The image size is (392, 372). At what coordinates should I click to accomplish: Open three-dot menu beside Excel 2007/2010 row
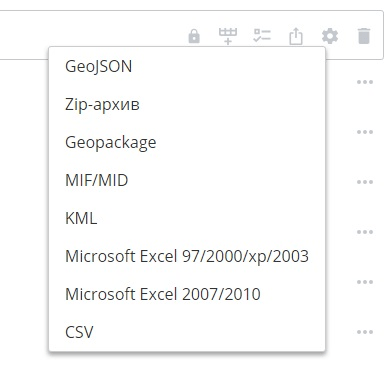pyautogui.click(x=365, y=282)
